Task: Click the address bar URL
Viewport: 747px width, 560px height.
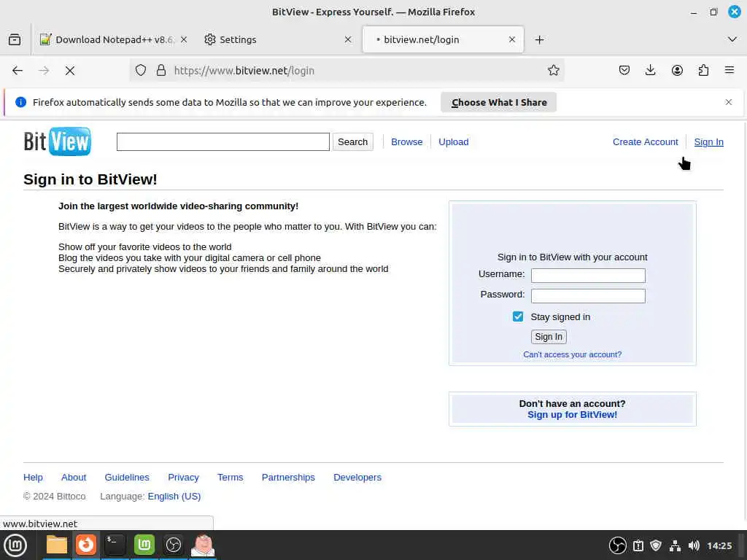Action: tap(244, 71)
